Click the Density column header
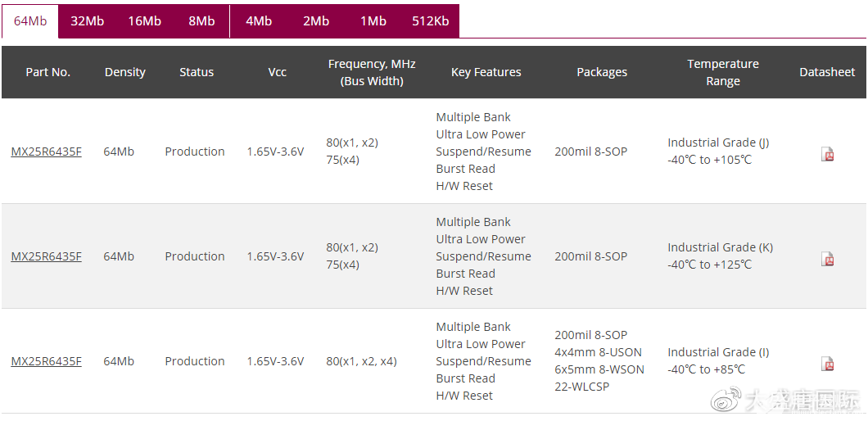868x421 pixels. tap(125, 72)
